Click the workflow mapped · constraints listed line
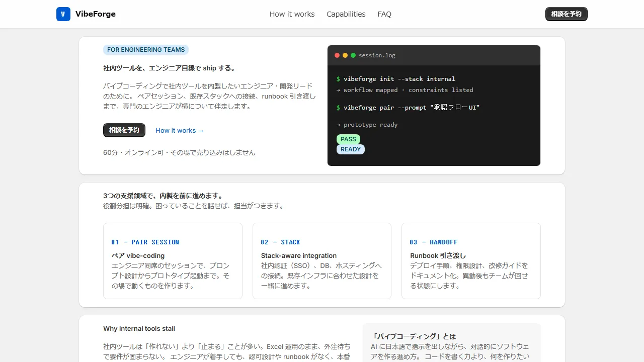Viewport: 644px width, 362px height. click(x=405, y=90)
